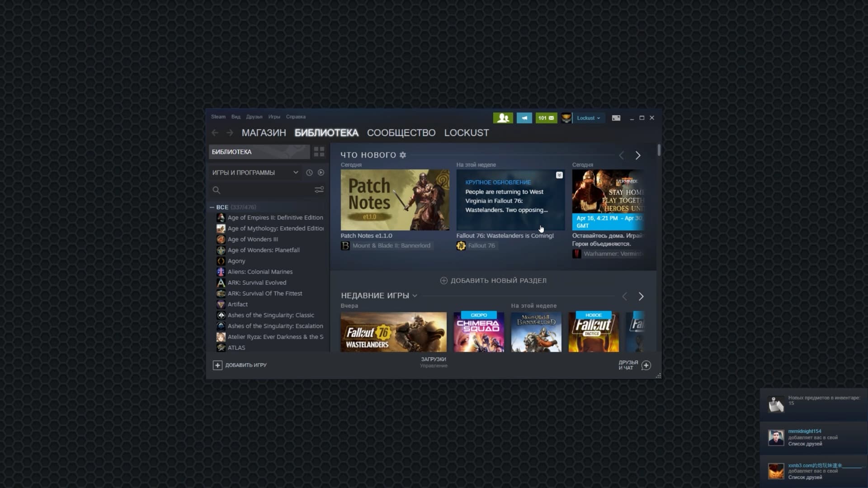Switch library to grid collections view
Image resolution: width=868 pixels, height=488 pixels.
pyautogui.click(x=319, y=152)
